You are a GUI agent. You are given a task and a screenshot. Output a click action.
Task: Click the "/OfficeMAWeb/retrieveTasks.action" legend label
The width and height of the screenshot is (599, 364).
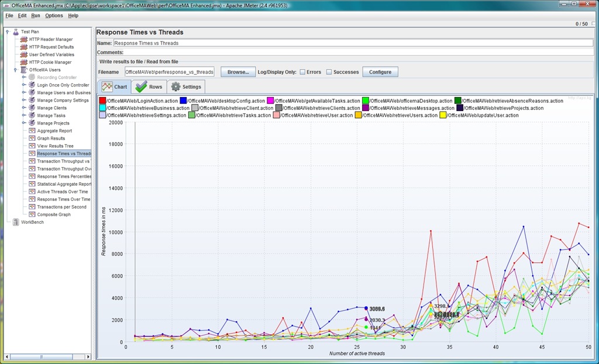click(233, 115)
